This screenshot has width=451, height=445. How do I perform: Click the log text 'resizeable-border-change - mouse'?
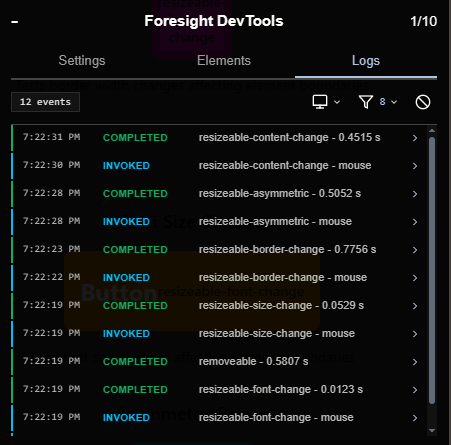coord(283,277)
